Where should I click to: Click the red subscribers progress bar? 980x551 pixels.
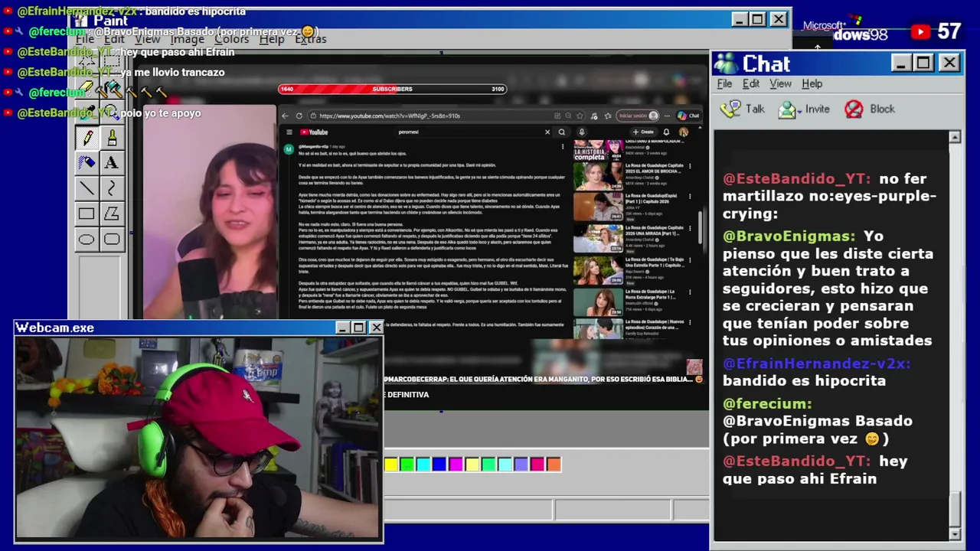click(x=392, y=89)
